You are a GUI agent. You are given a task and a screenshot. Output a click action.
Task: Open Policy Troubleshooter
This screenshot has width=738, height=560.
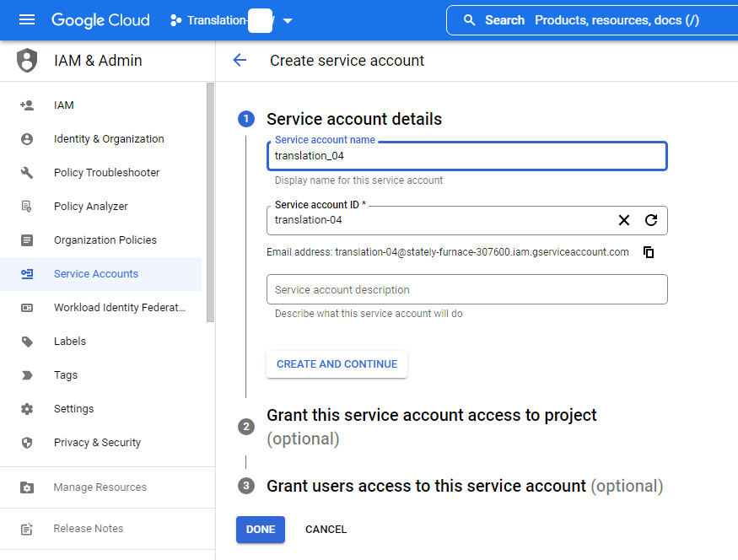100,173
